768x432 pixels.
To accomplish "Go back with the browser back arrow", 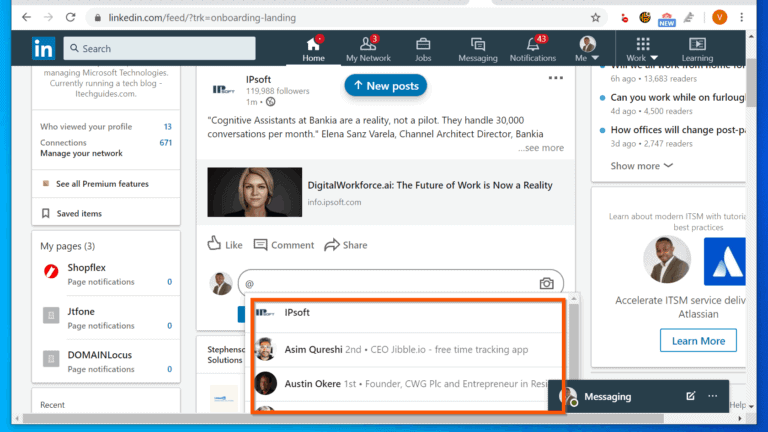I will [x=26, y=18].
